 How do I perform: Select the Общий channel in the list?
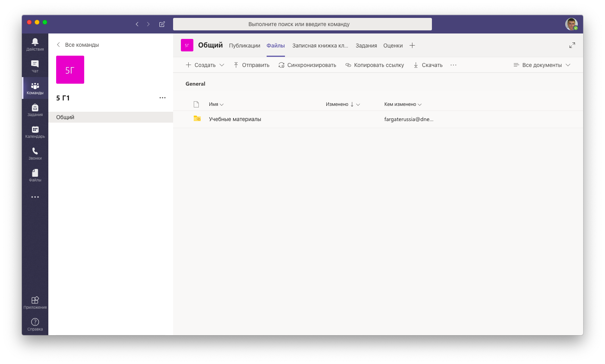point(111,117)
